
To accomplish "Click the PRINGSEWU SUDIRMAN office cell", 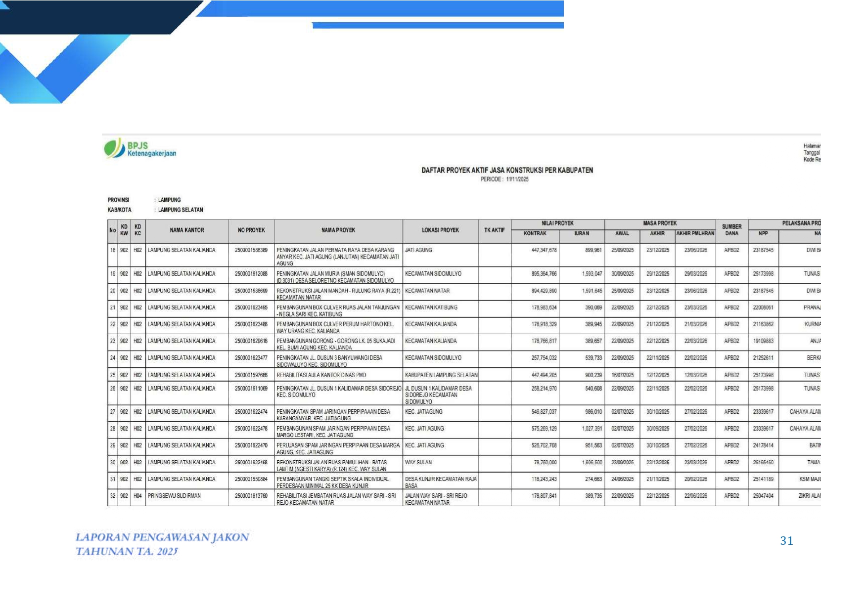I will coord(174,496).
